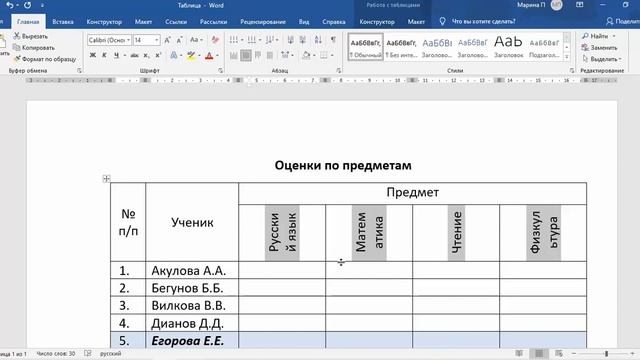Click the Find (Найти) magnifier button
This screenshot has height=360, width=640.
[595, 36]
